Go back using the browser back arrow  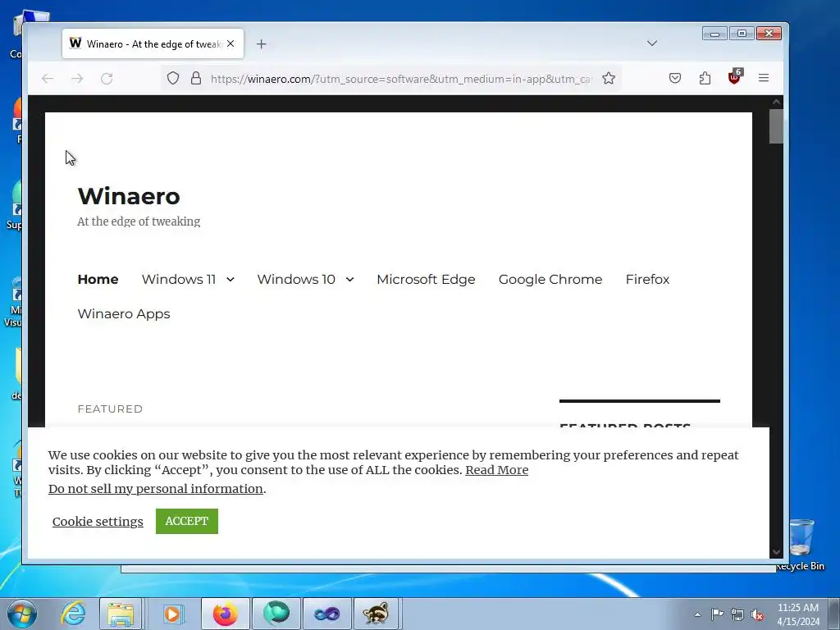pyautogui.click(x=47, y=79)
